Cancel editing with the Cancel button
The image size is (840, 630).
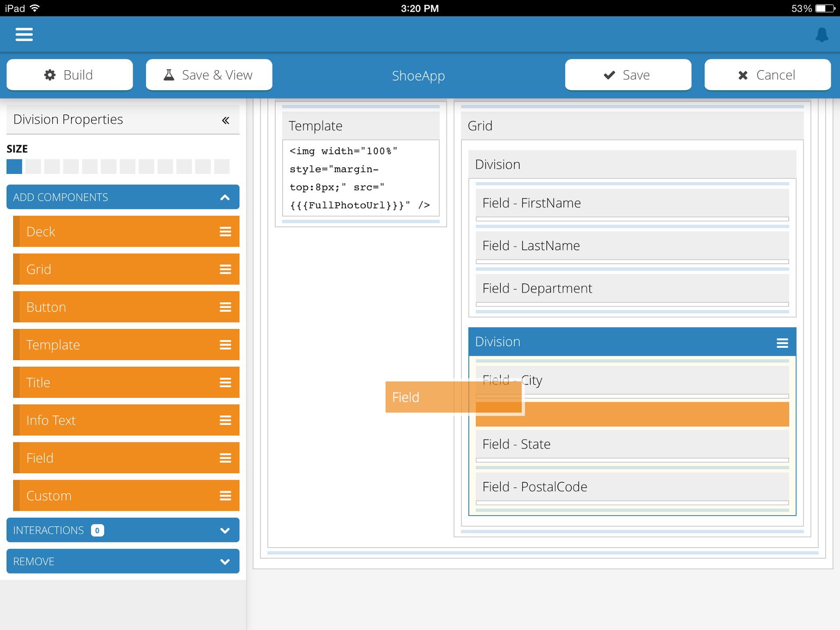(x=767, y=75)
